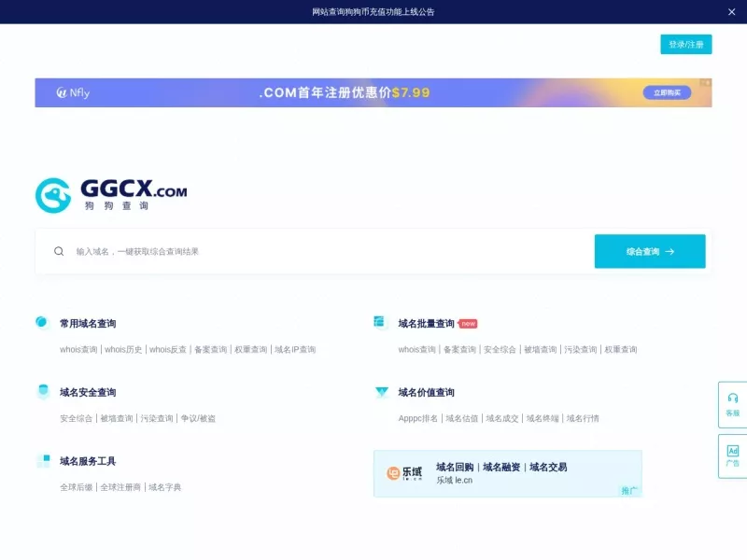The height and width of the screenshot is (560, 747).
Task: Click the GGCX.com dog logo
Action: point(111,195)
